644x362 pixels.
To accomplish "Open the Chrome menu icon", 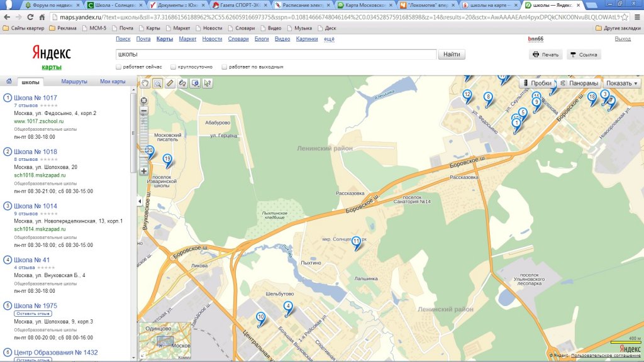I will point(637,17).
